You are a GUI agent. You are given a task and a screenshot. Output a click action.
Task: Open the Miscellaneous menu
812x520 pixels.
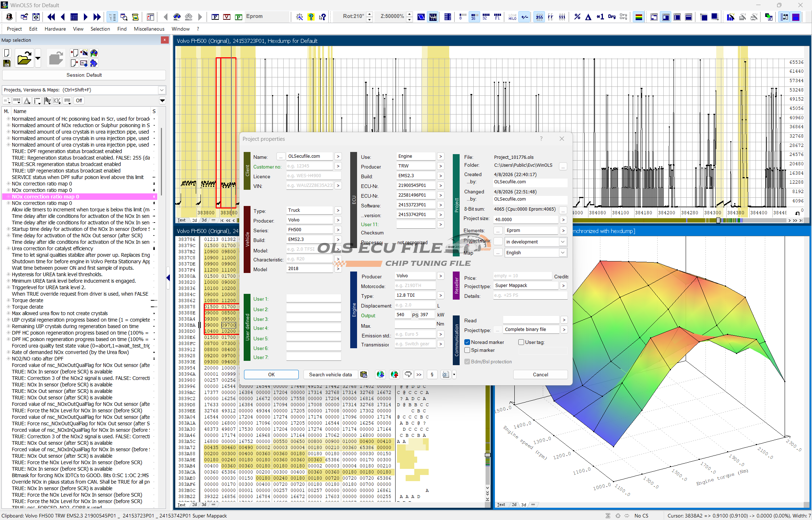[149, 29]
